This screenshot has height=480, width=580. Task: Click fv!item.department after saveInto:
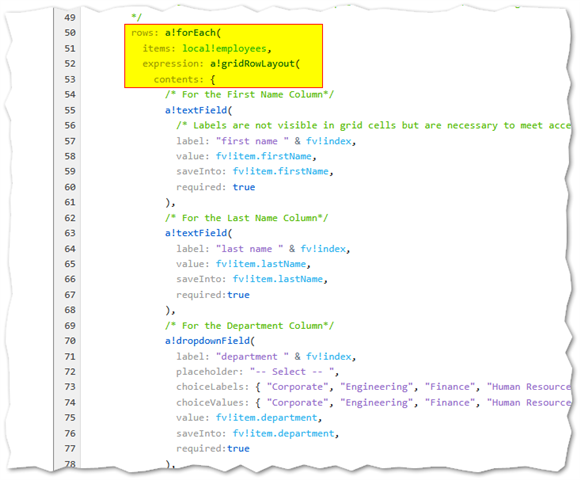coord(283,433)
